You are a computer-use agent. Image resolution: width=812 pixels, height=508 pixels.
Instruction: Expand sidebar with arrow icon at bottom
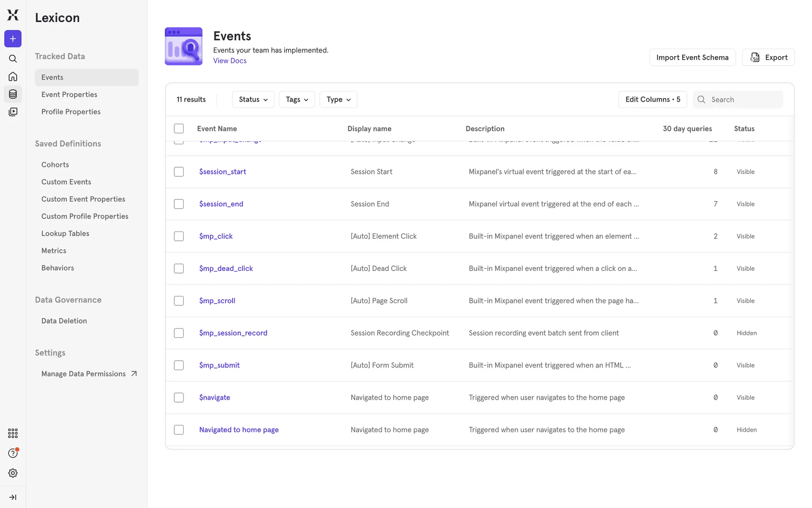(x=13, y=497)
